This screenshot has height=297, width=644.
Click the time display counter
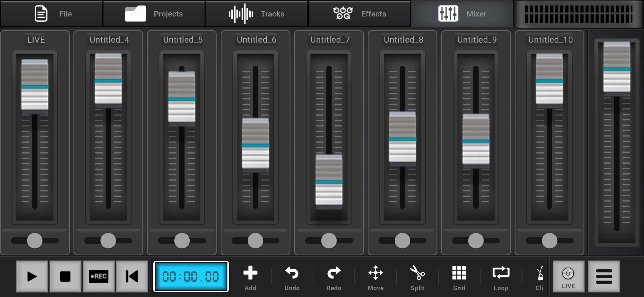(x=191, y=276)
